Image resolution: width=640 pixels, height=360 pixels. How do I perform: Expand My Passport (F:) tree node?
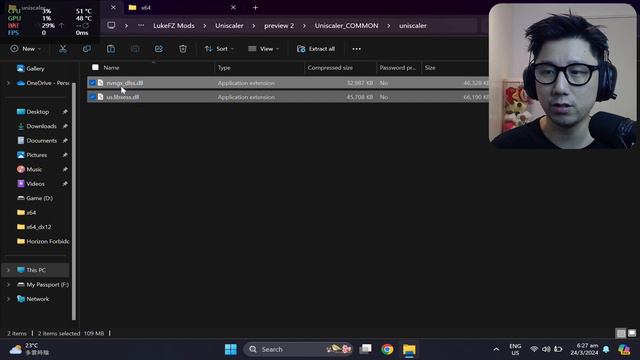pos(8,284)
